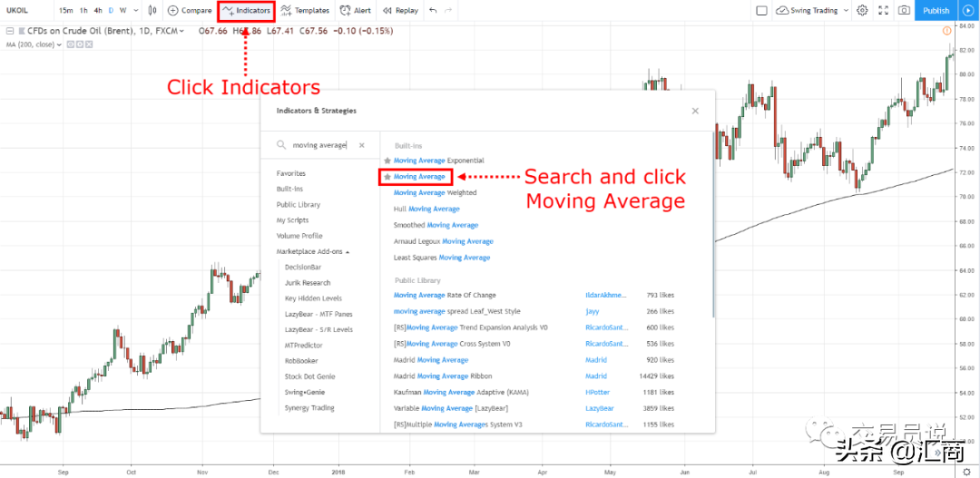Click magnifier icon in indicator search

point(282,145)
